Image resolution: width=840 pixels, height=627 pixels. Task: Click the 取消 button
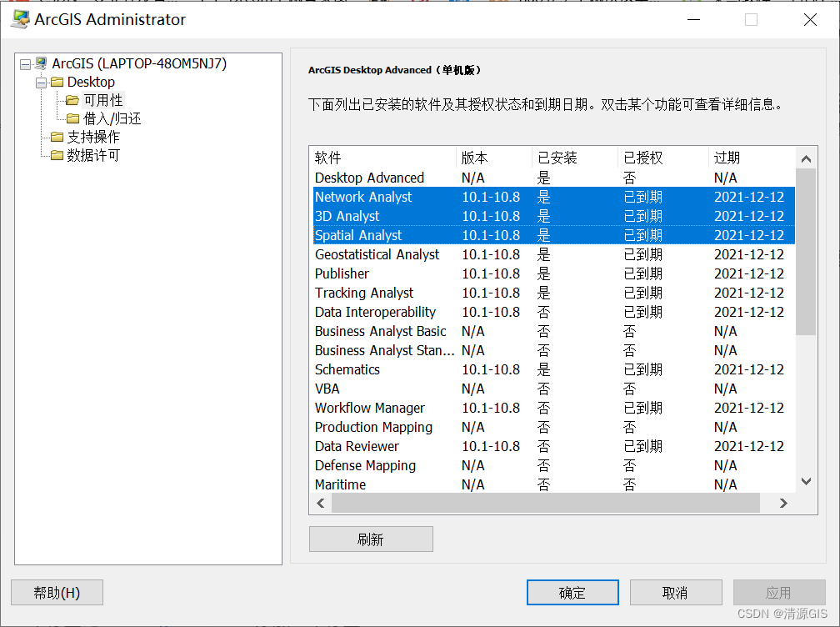[676, 593]
